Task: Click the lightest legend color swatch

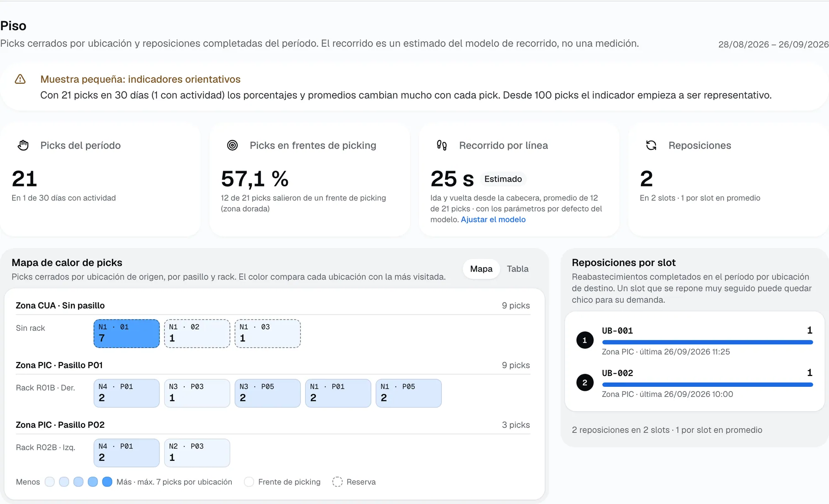Action: (x=50, y=482)
